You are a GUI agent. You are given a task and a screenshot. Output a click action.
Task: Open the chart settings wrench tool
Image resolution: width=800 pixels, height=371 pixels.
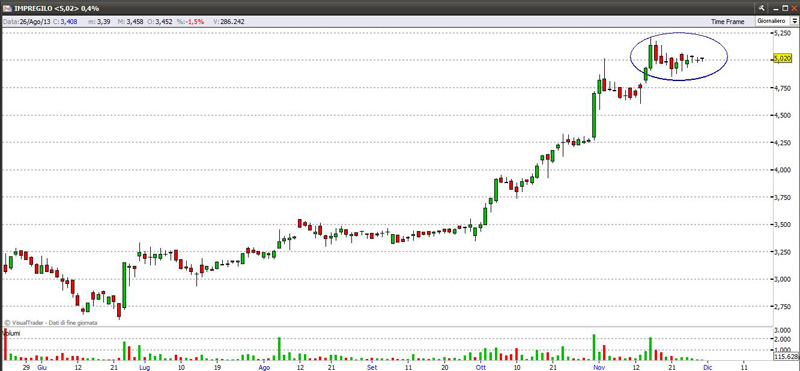tap(761, 8)
